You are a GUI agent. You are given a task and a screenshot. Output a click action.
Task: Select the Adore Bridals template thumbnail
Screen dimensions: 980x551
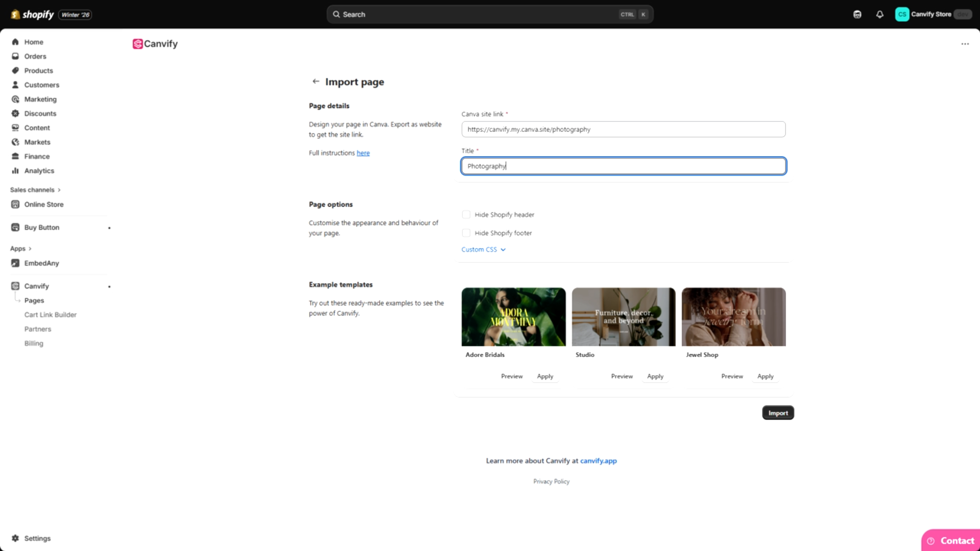click(513, 317)
